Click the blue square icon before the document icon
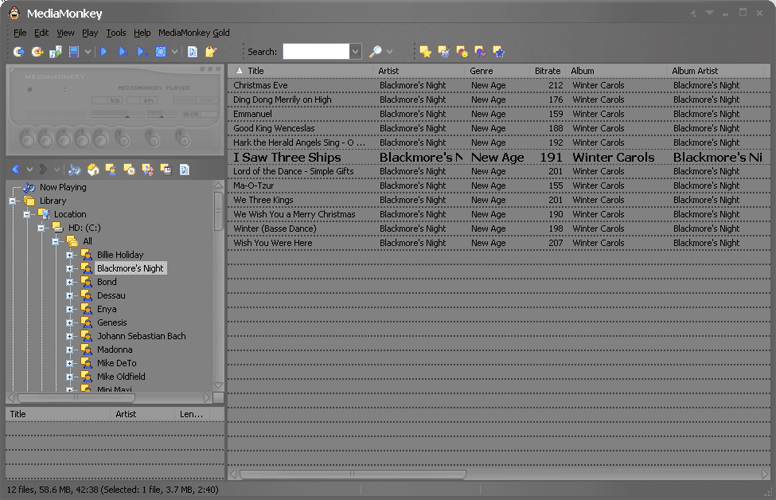The height and width of the screenshot is (500, 776). click(161, 51)
